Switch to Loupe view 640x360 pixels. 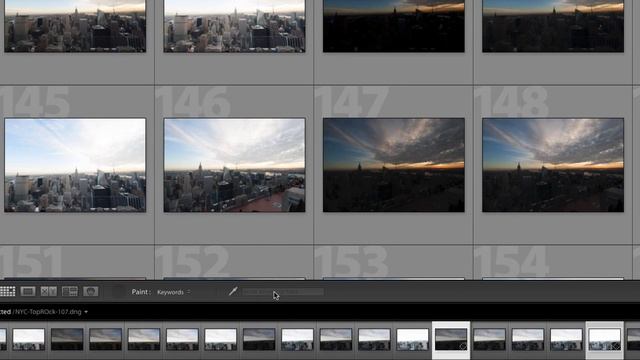coord(28,291)
